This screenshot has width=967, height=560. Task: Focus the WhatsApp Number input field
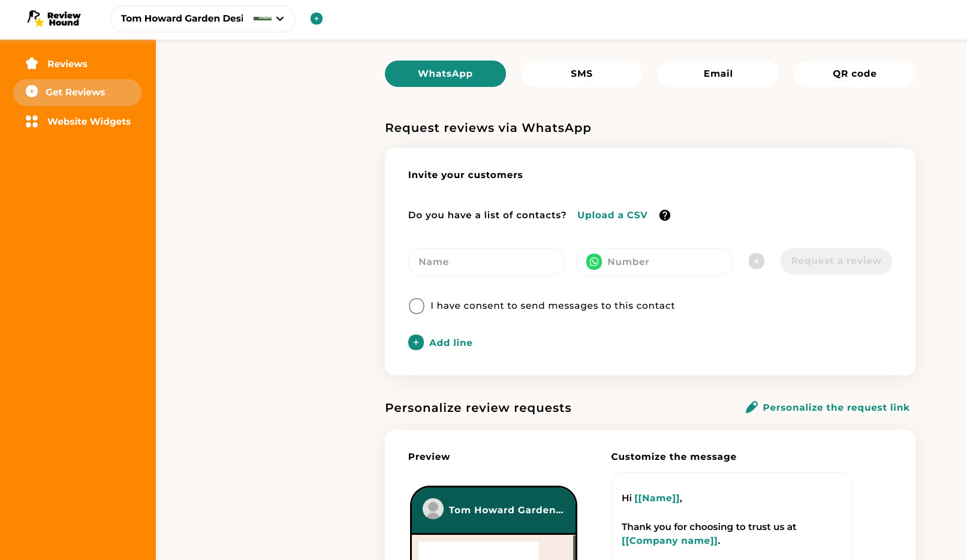[655, 262]
